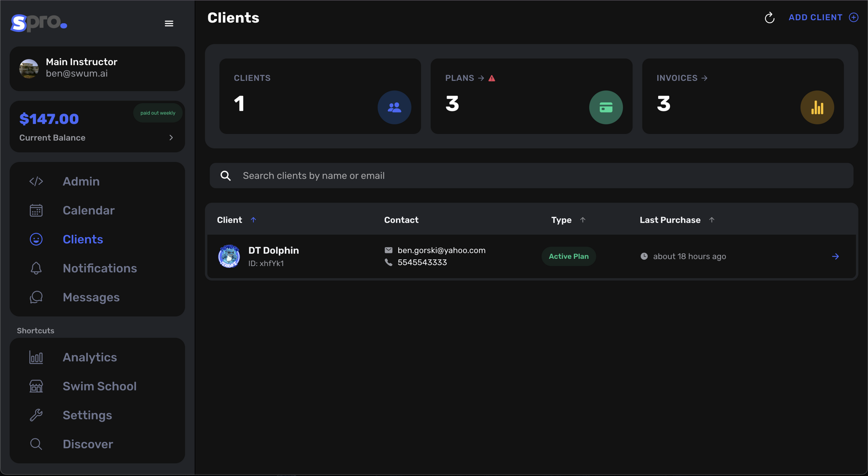Select DT Dolphin client name

pos(274,251)
